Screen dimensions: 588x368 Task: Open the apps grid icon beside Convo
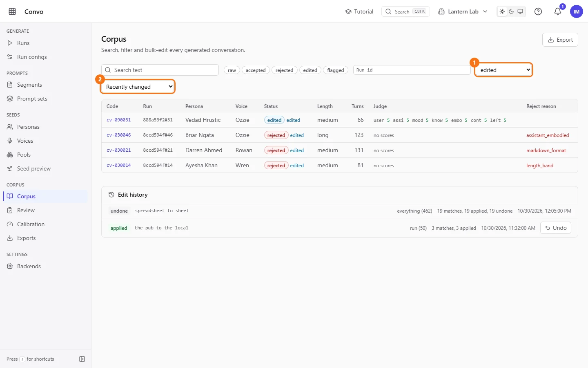pos(12,11)
